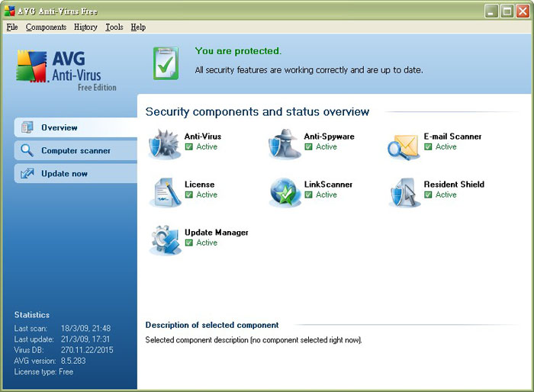Click LinkScanner Active green checkbox
Viewport: 534px width, 392px height.
pos(308,195)
